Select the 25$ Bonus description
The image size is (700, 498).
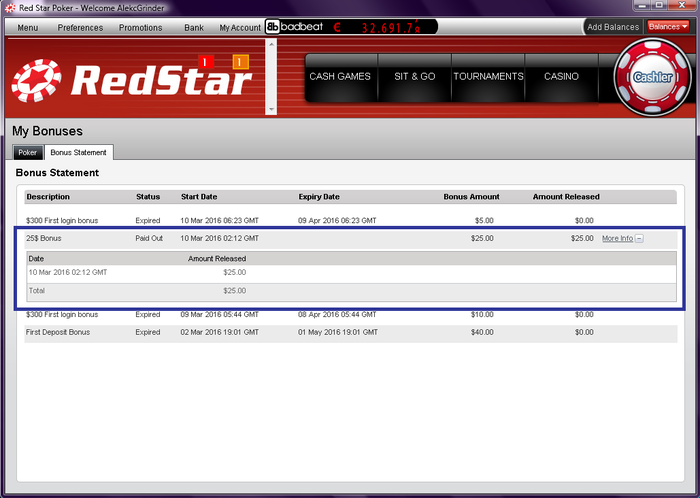click(44, 238)
